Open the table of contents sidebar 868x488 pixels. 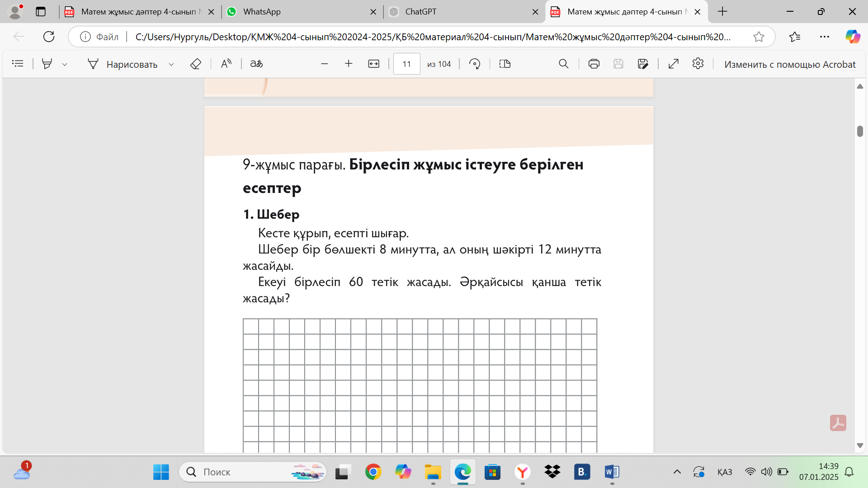[x=18, y=64]
